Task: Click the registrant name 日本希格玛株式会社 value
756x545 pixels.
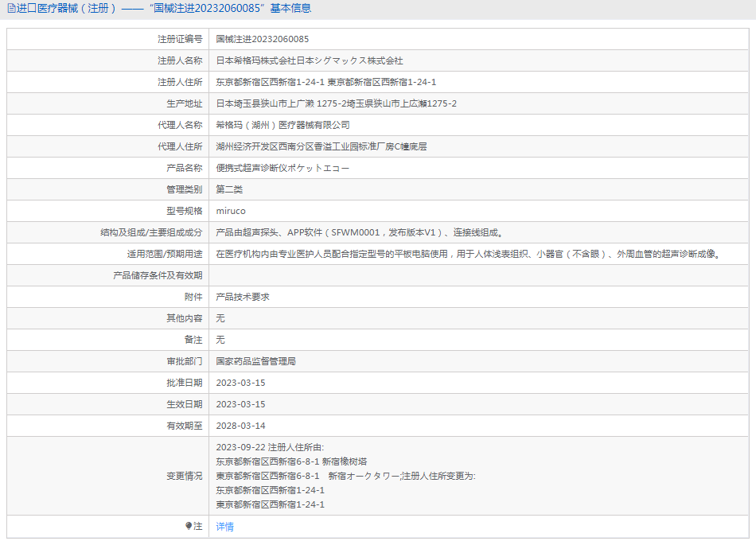Action: (x=310, y=60)
